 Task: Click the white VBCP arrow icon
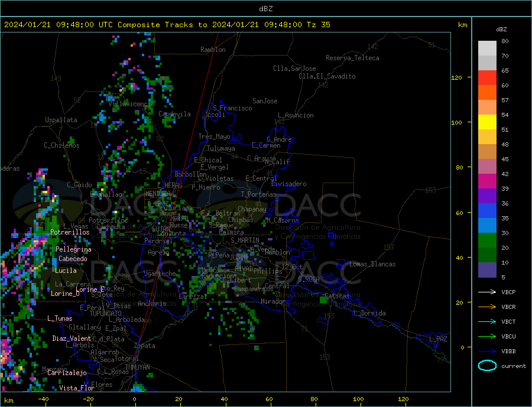click(x=487, y=292)
